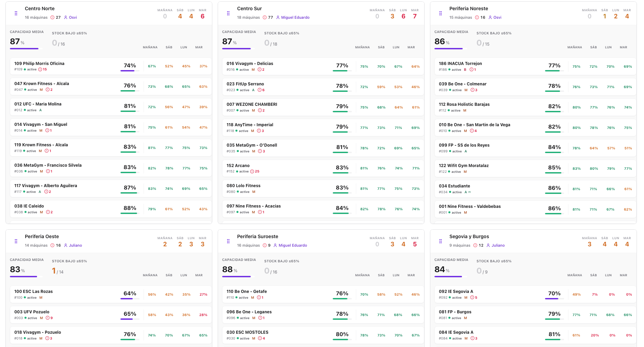Grab the Segovia y Burgos card drag handle
The width and height of the screenshot is (644, 347).
[441, 241]
